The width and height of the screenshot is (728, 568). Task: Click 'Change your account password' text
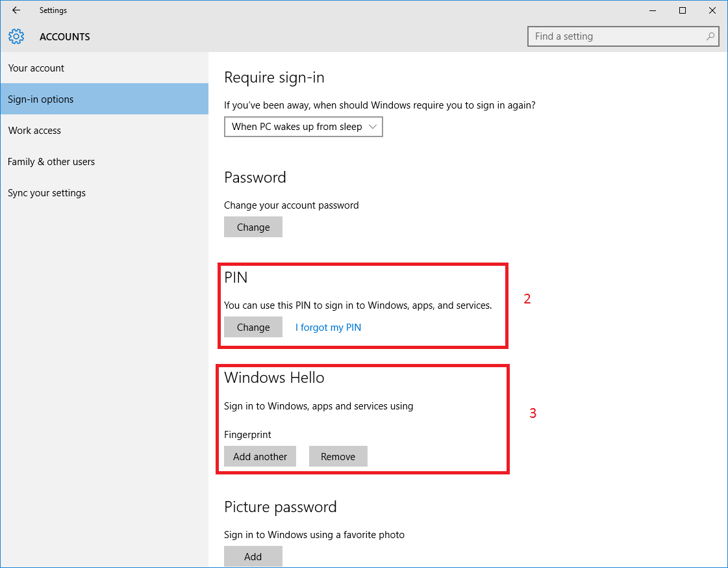click(x=291, y=205)
